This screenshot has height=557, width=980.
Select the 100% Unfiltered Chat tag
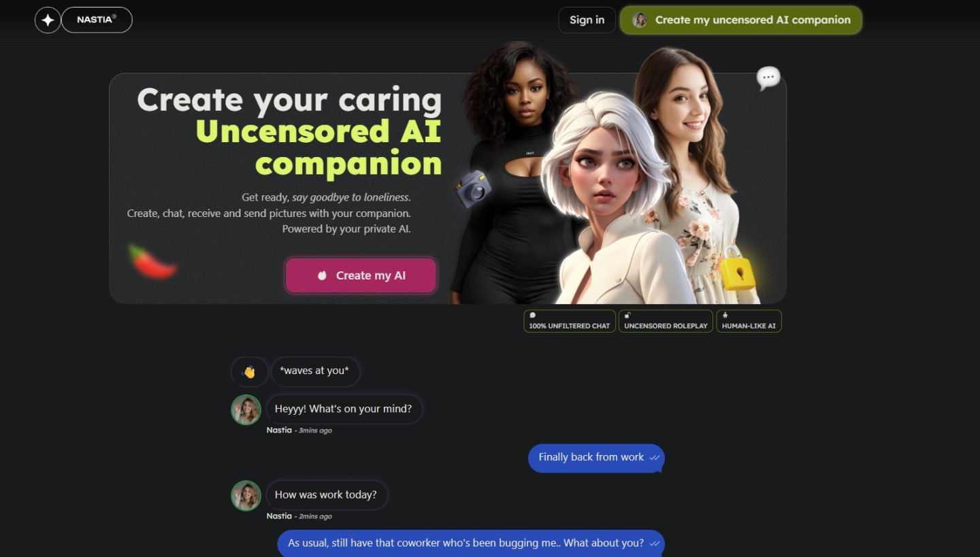point(570,321)
